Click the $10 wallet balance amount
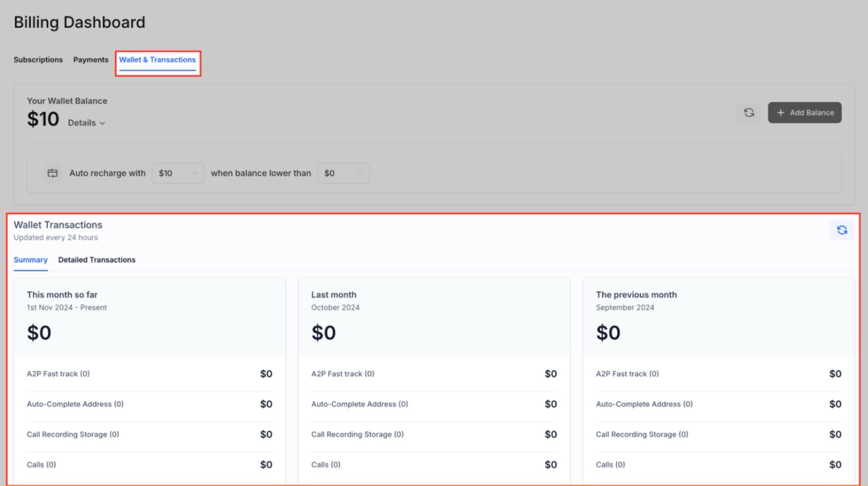The height and width of the screenshot is (486, 868). coord(43,119)
